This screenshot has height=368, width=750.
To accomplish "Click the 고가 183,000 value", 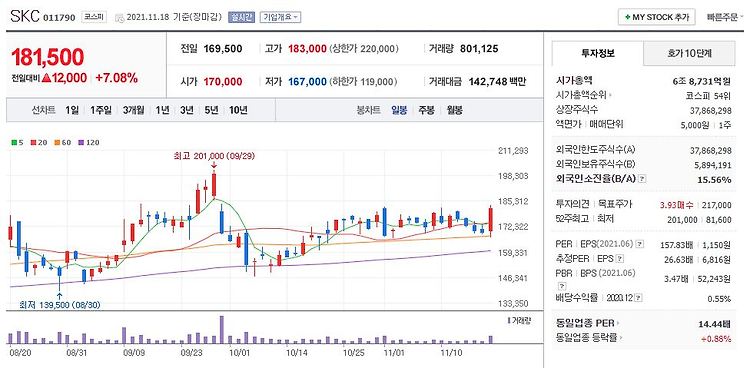I will tap(307, 48).
